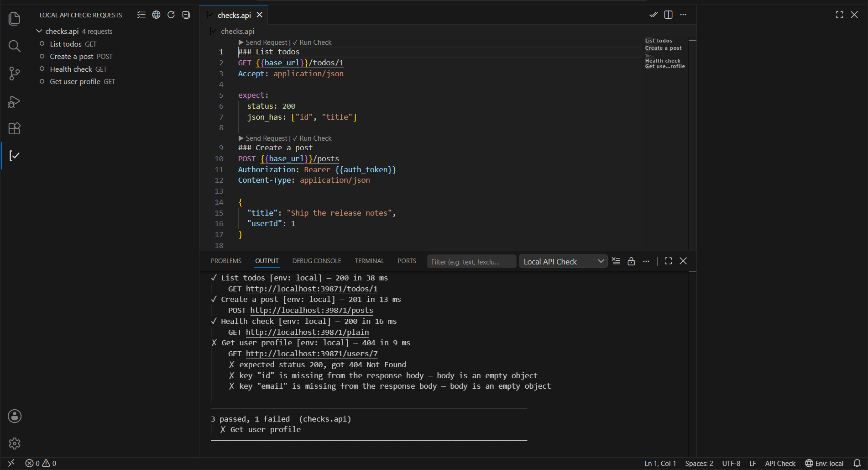This screenshot has height=470, width=868.
Task: Change language mode via API Check
Action: pyautogui.click(x=780, y=463)
